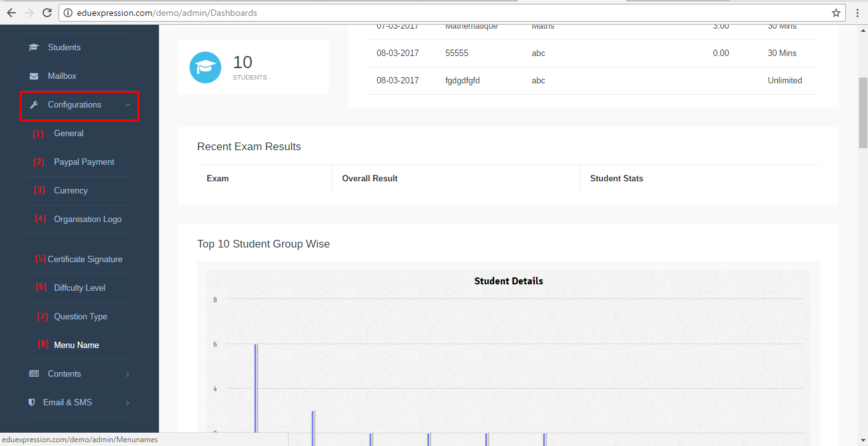Viewport: 868px width, 446px height.
Task: Click the page vertical scrollbar thumb
Action: pos(863,113)
